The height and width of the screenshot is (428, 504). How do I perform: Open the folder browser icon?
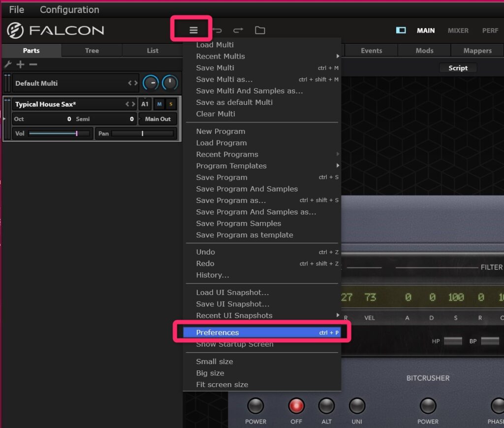coord(260,31)
